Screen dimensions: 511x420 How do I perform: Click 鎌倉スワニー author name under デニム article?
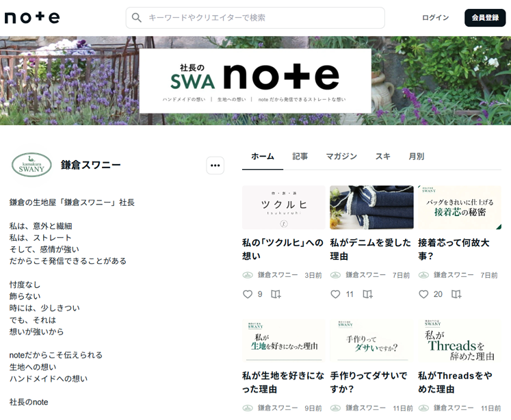point(366,275)
